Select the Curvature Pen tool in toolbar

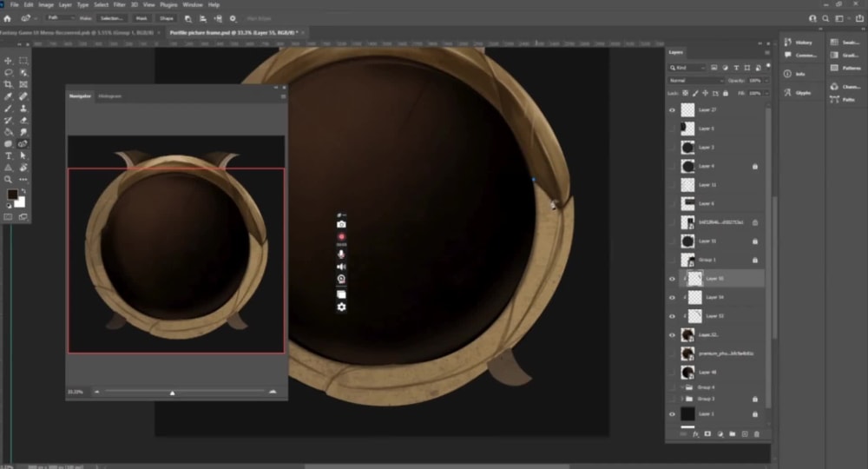[x=23, y=144]
